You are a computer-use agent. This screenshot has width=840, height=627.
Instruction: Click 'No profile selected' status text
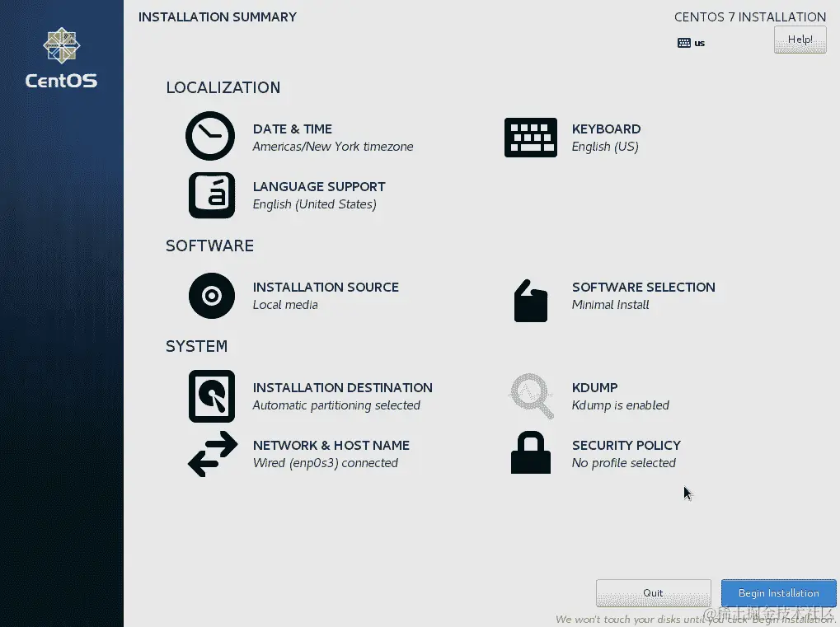click(623, 463)
